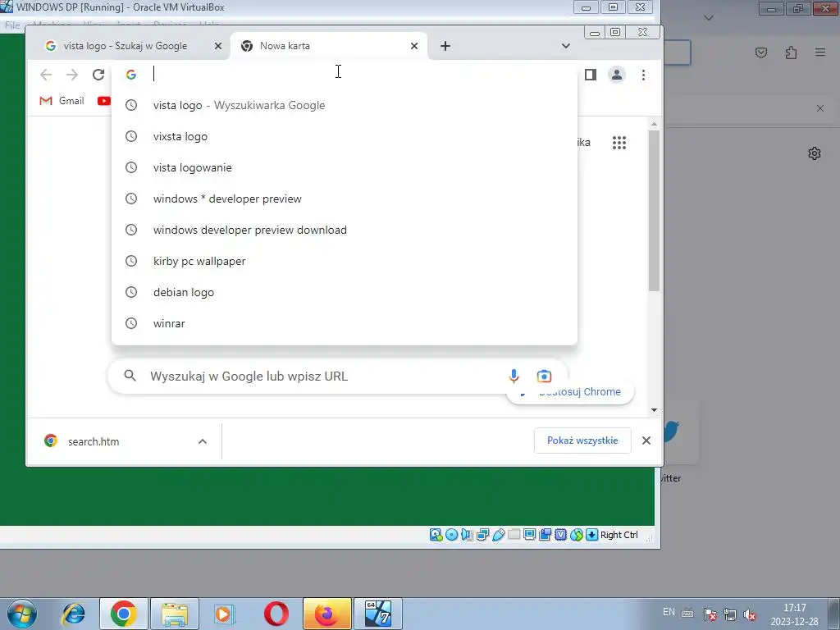Screen dimensions: 840x630
Task: Click VirtualBox optical disk indicator
Action: [452, 535]
